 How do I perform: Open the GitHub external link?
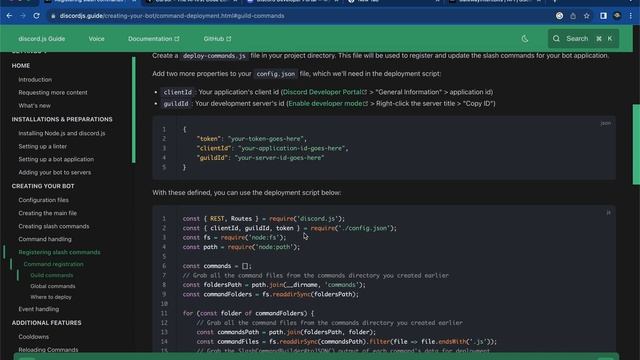tap(217, 39)
